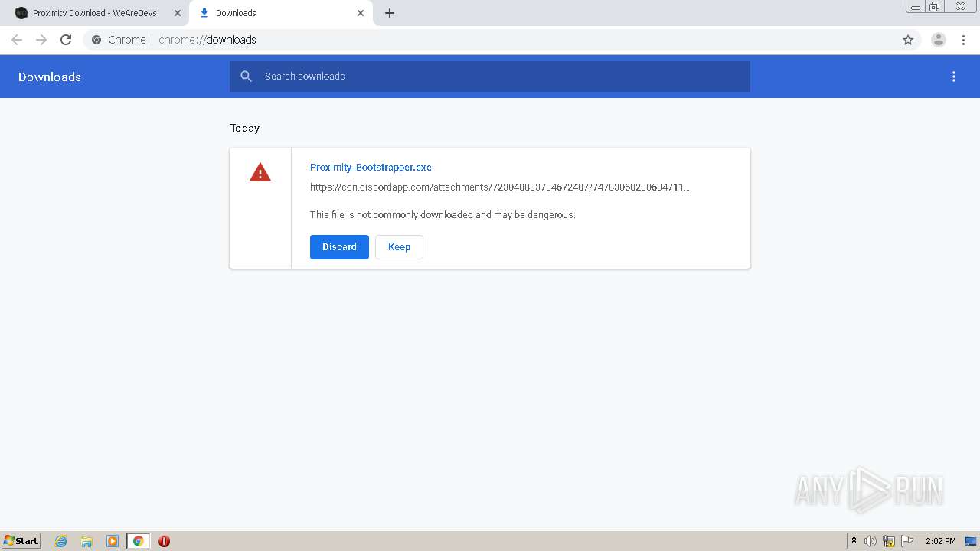Click the Search downloads field
Screen dimensions: 980x551
490,77
